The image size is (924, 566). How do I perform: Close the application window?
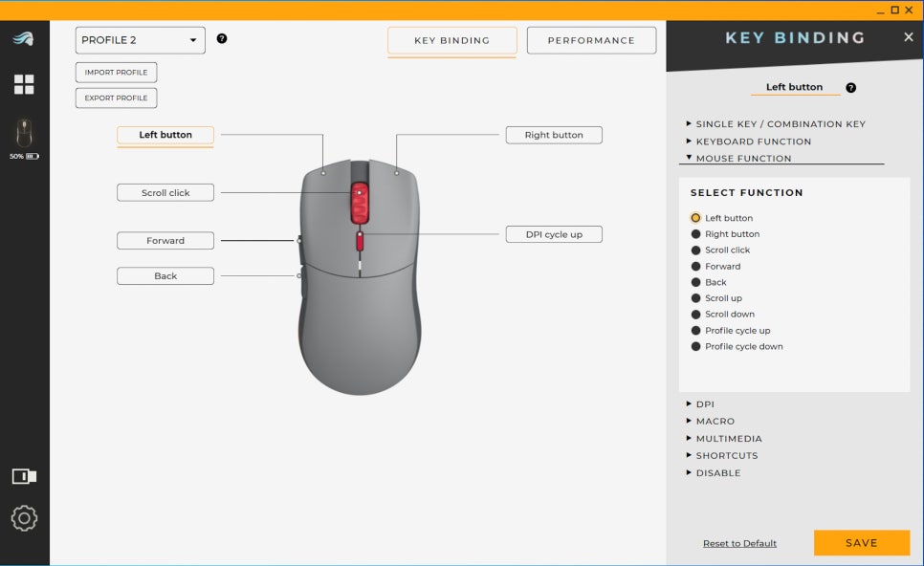pos(910,10)
